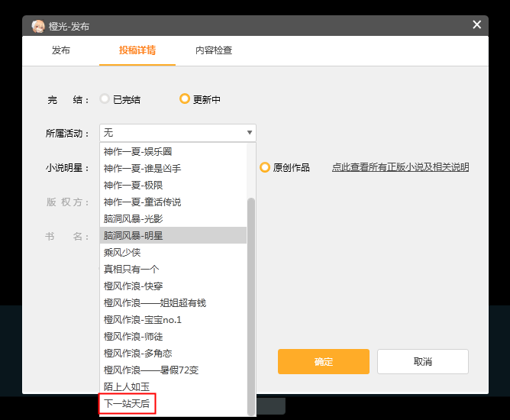
Task: Switch to the 发布 tab
Action: pos(61,50)
